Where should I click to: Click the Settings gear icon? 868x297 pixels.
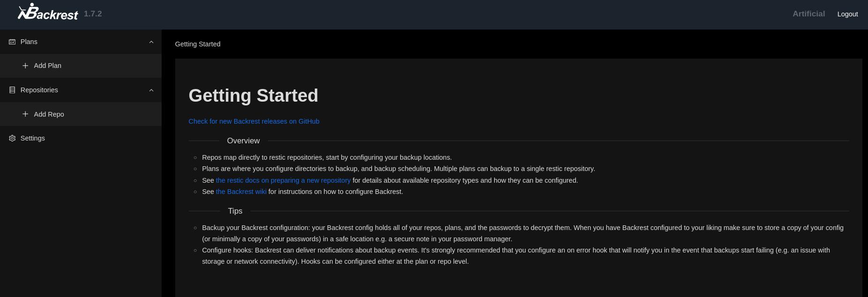coord(12,138)
